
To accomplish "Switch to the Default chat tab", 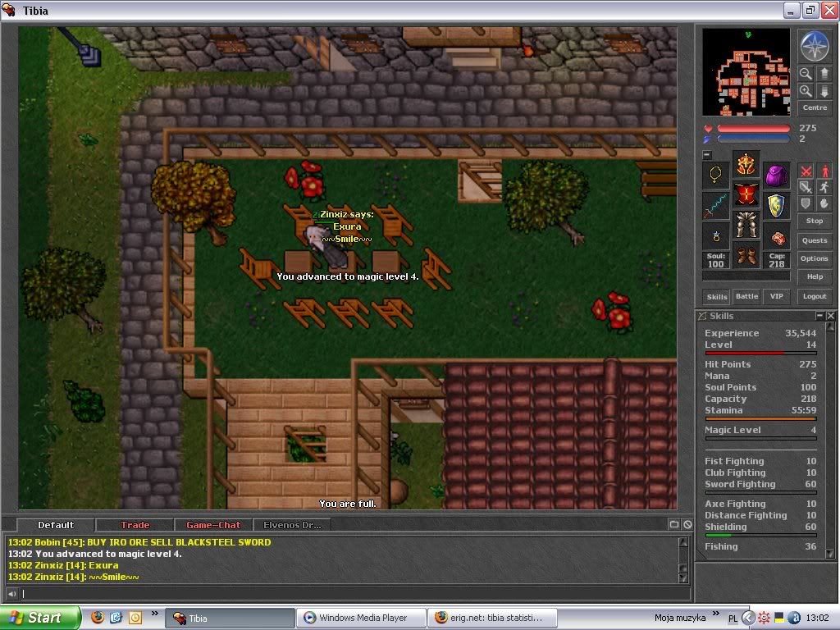I will (56, 525).
